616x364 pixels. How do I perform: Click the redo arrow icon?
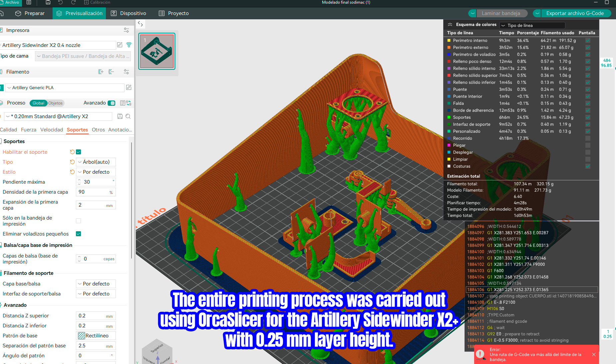click(x=73, y=2)
